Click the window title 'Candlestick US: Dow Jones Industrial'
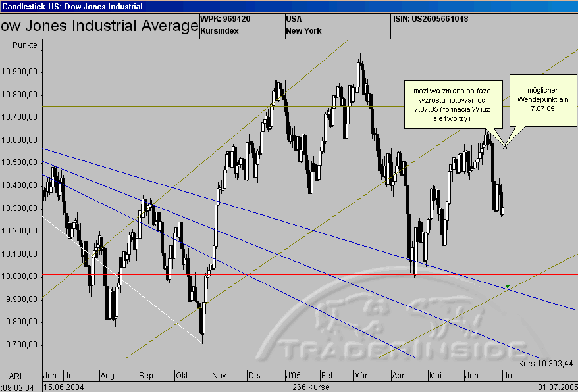 point(72,7)
